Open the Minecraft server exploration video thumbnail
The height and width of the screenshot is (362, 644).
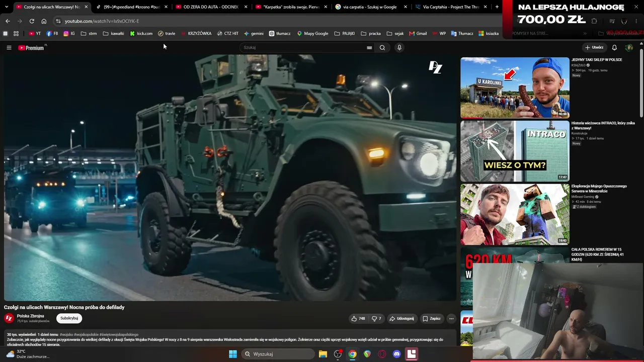tap(515, 215)
